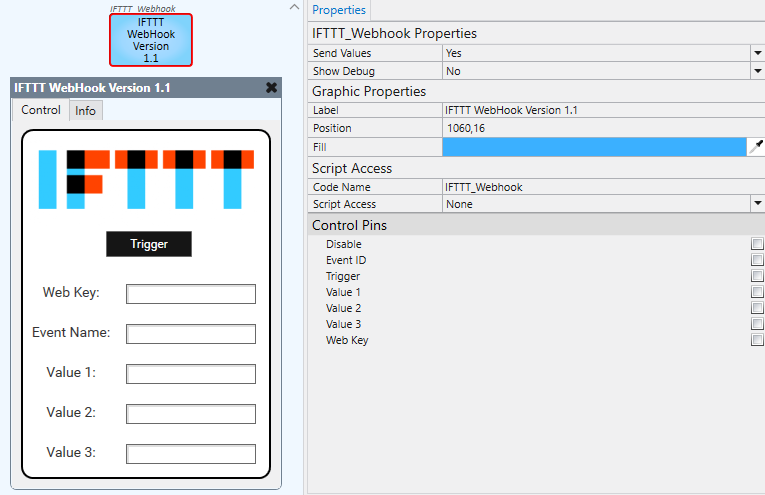Open the Show Debug dropdown
Screen dimensions: 765x495
point(757,71)
